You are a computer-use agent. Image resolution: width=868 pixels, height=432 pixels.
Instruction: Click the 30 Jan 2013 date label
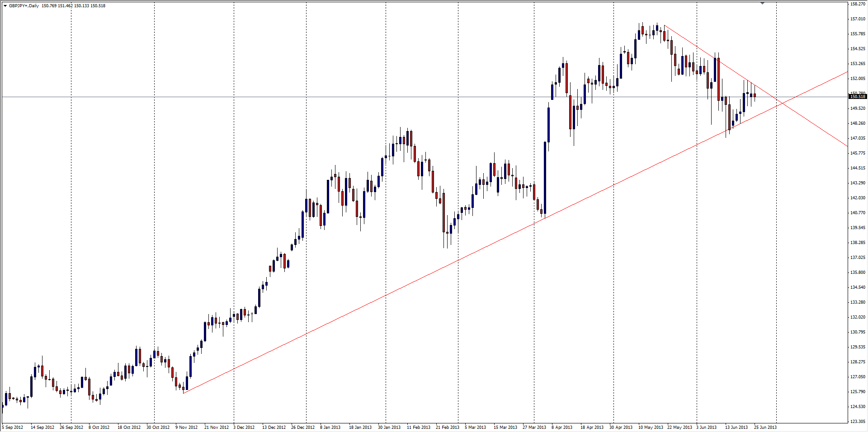point(389,427)
